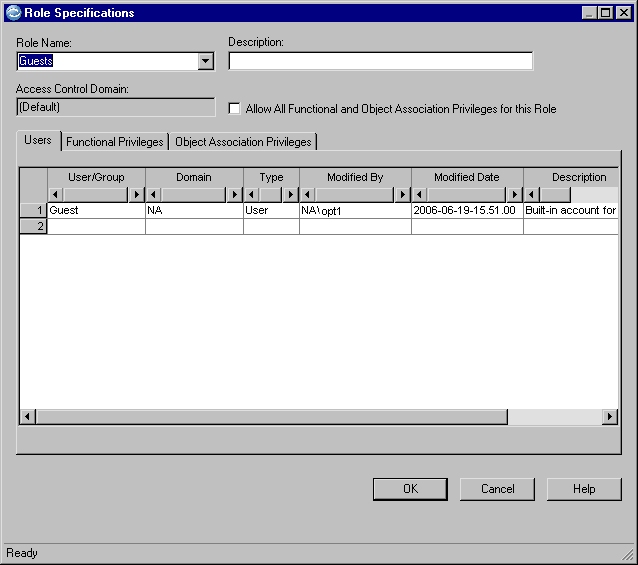Click the grid horizontal scrollbar right arrow

click(x=610, y=417)
